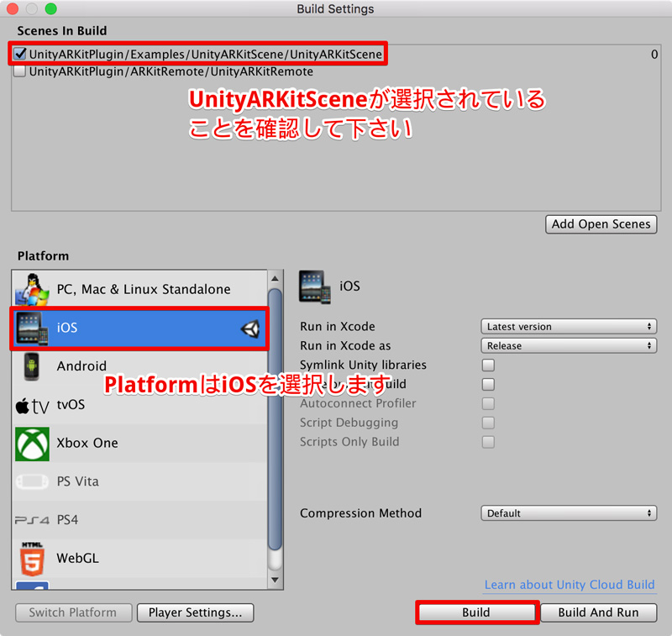Screen dimensions: 672x636
Task: Select the Android platform row
Action: click(x=139, y=366)
